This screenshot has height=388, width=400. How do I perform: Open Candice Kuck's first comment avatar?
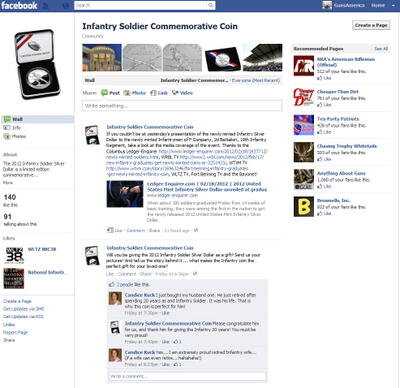click(x=115, y=298)
